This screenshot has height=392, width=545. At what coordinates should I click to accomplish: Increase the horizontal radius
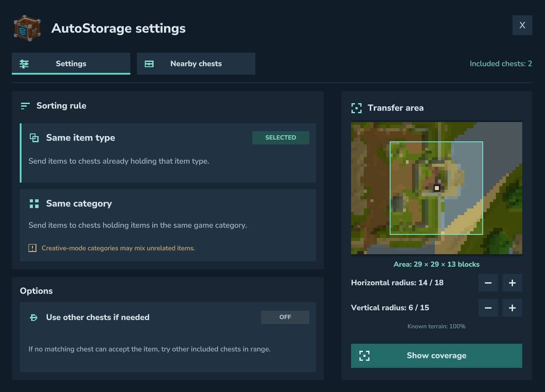(x=512, y=283)
